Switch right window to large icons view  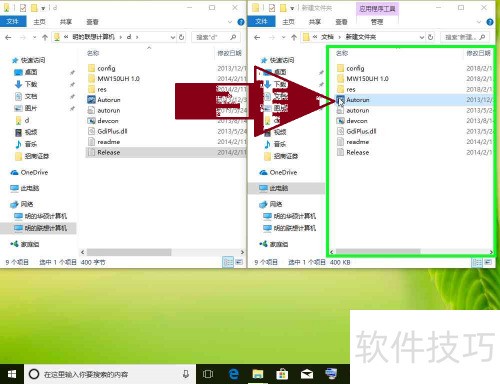(x=488, y=262)
